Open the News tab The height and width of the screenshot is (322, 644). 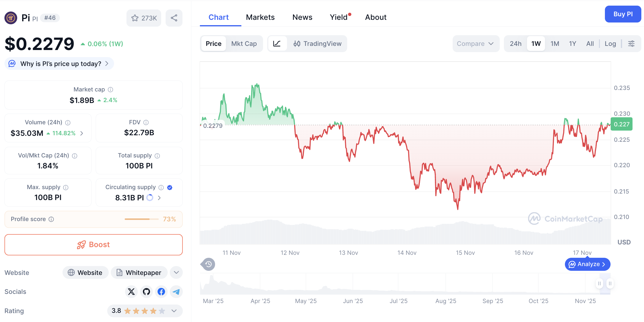click(x=302, y=17)
